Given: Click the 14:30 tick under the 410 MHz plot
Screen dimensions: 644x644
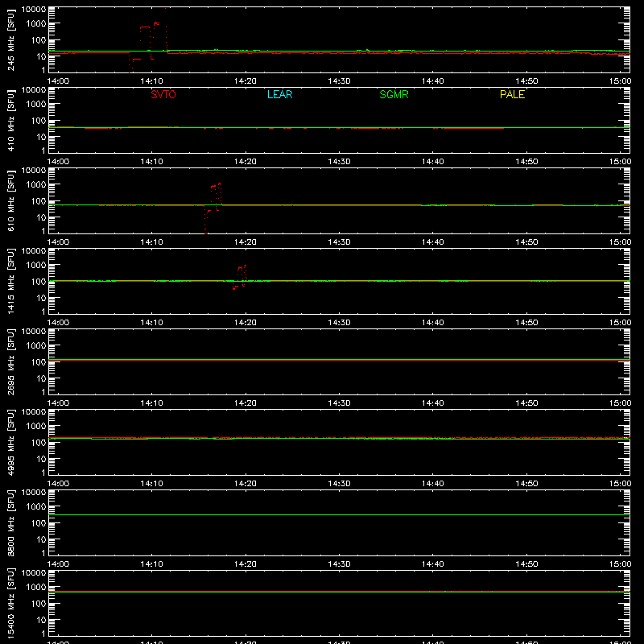Looking at the screenshot, I should [x=339, y=162].
